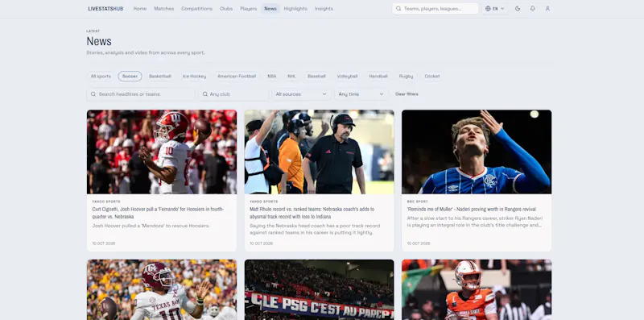Screen dimensions: 644x320
Task: Open the Competitions nav item
Action: pyautogui.click(x=196, y=9)
